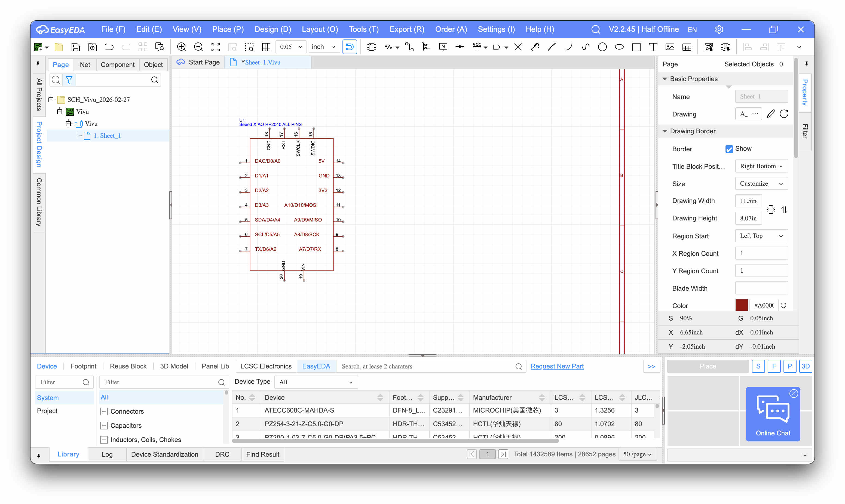Expand the Connectors category

point(104,411)
